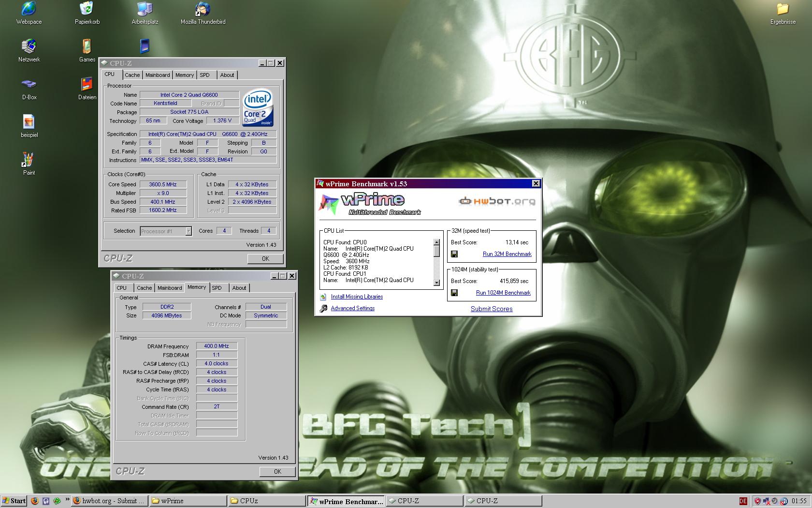Click the FSB:DRAM value 1:1

click(217, 355)
